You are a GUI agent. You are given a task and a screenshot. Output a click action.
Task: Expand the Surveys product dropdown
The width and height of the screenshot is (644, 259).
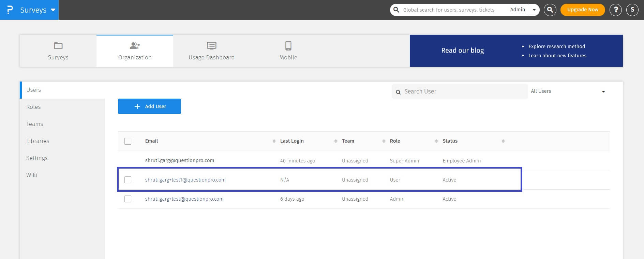[x=53, y=10]
